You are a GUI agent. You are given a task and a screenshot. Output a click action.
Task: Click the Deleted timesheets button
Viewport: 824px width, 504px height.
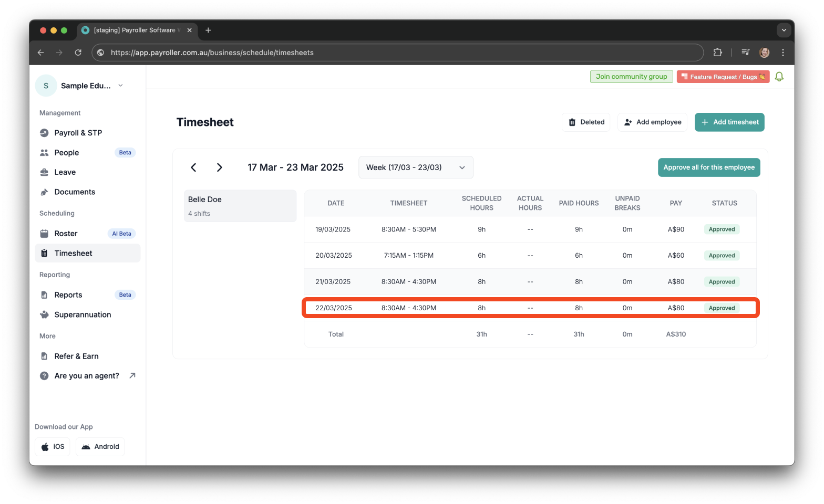586,122
